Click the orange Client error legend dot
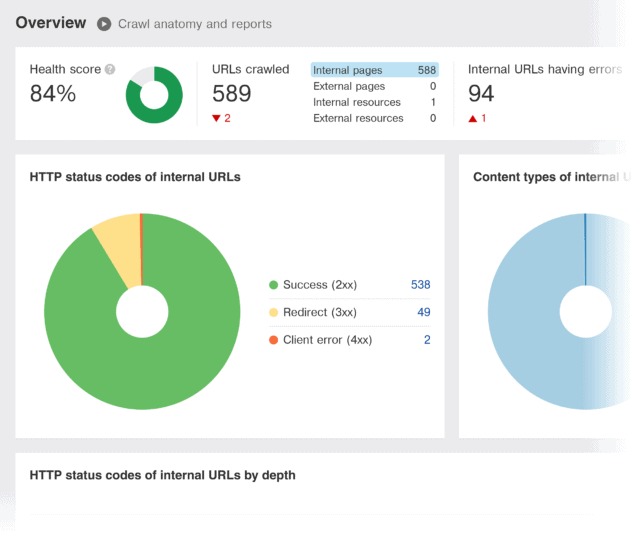 click(273, 340)
